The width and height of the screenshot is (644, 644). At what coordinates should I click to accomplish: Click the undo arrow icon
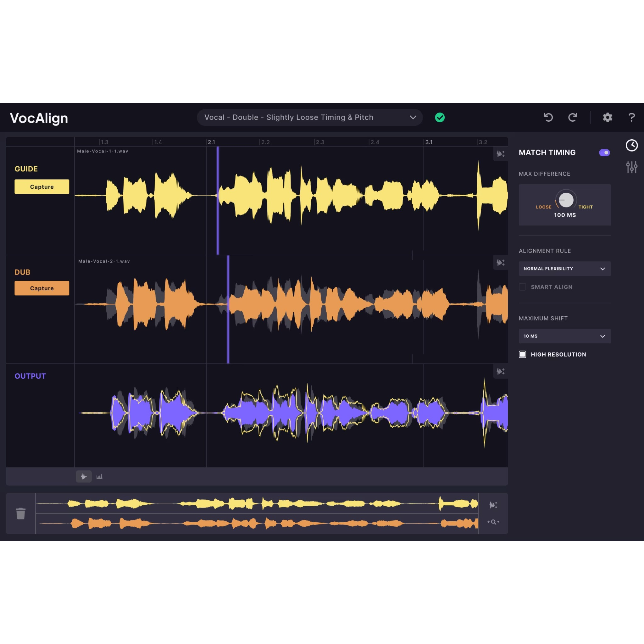click(x=548, y=117)
